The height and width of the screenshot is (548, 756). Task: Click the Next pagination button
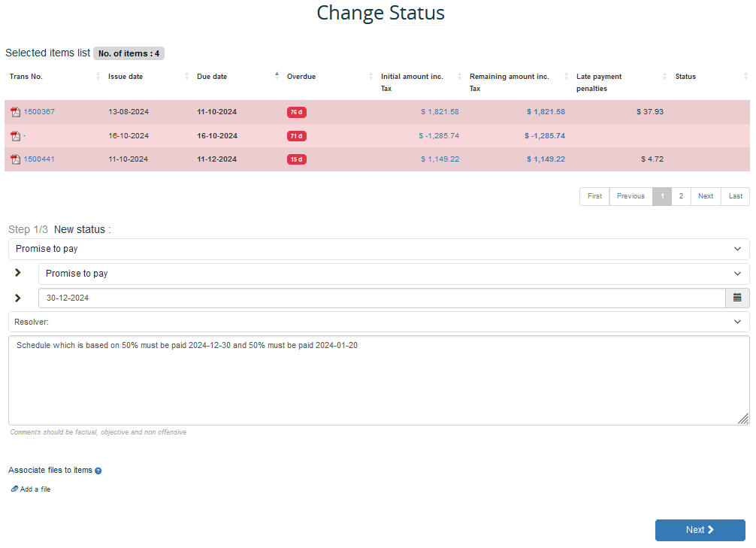click(x=705, y=196)
